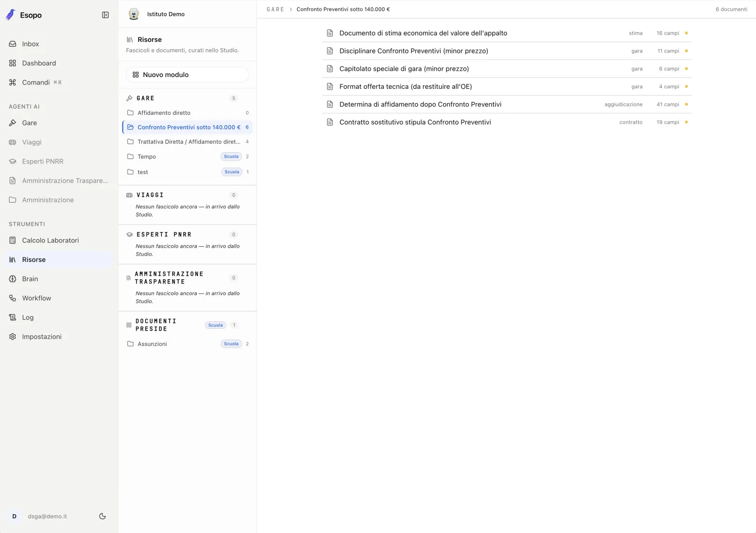This screenshot has height=533, width=756.
Task: Click document icon beside Determina di affidamento
Action: pyautogui.click(x=330, y=104)
